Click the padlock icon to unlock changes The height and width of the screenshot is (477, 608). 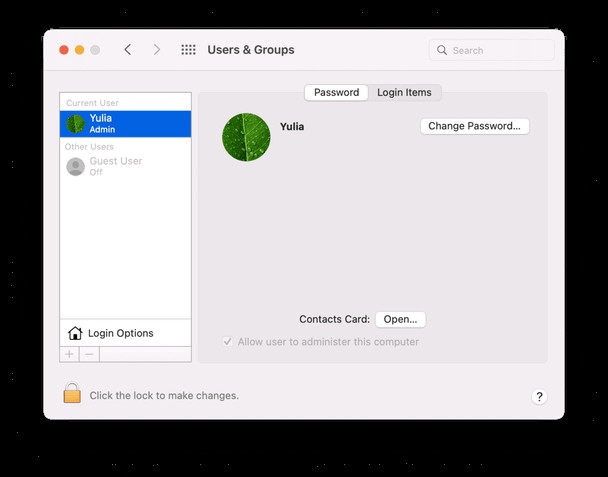pyautogui.click(x=72, y=393)
